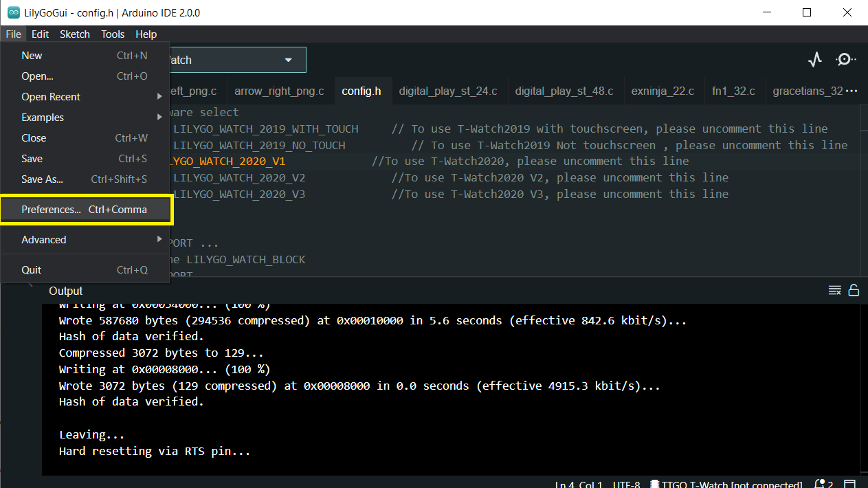Click TTGO T-Watch [not connected] status entry
The width and height of the screenshot is (868, 488).
coord(726,485)
